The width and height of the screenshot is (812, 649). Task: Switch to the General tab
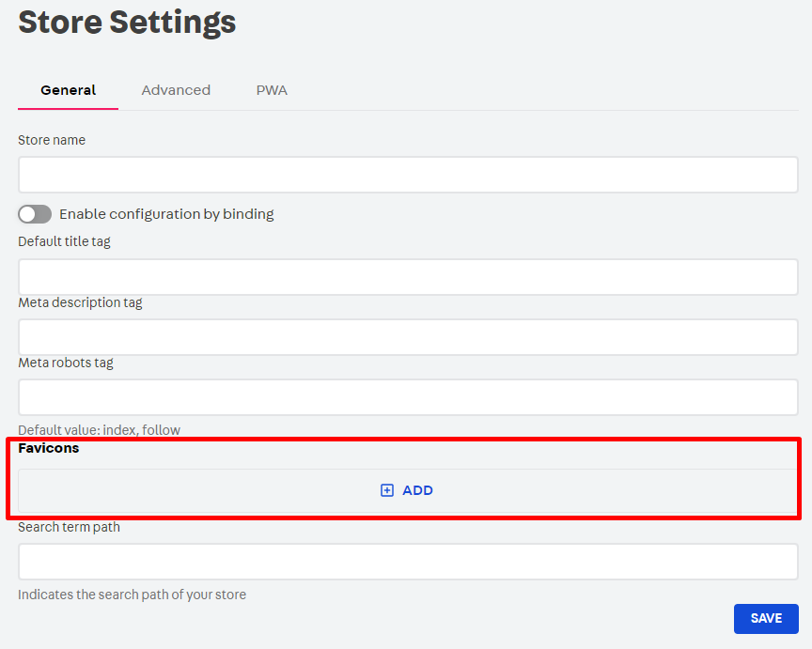[68, 90]
